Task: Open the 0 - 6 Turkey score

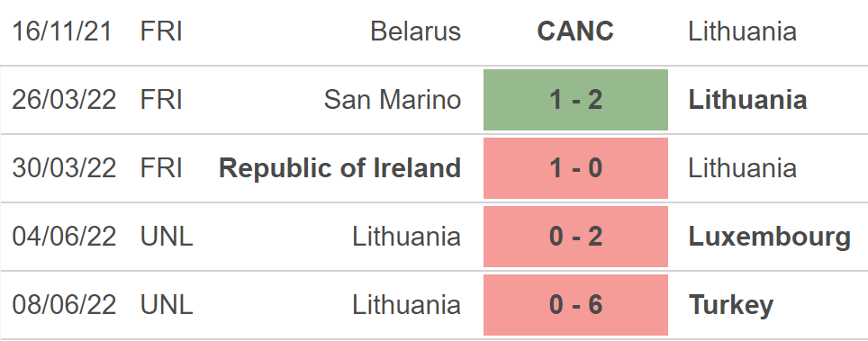Action: tap(575, 305)
